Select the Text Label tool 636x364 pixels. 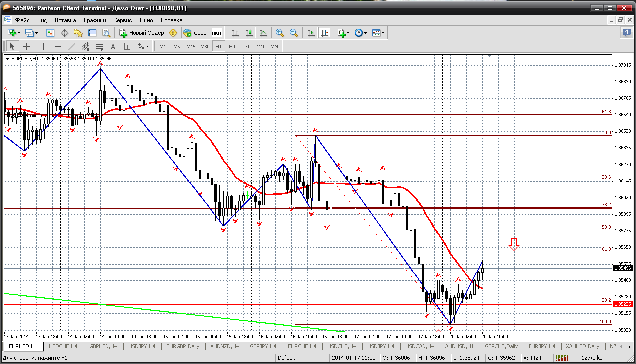127,46
